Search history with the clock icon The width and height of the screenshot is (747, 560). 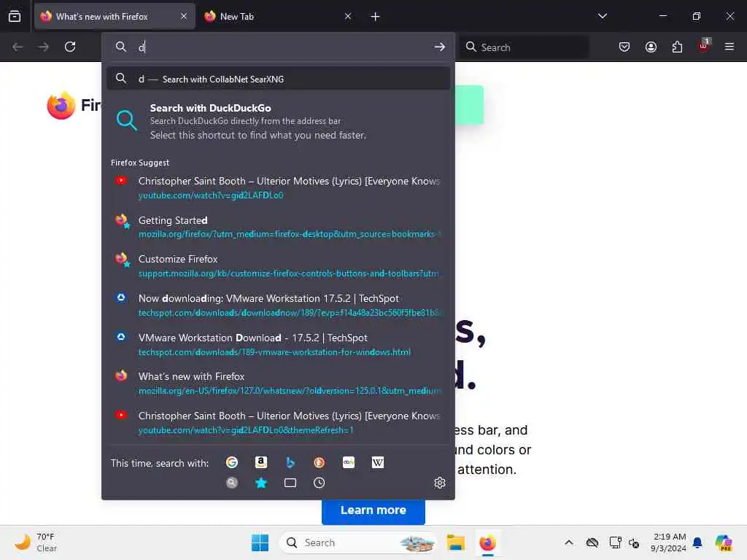tap(320, 483)
